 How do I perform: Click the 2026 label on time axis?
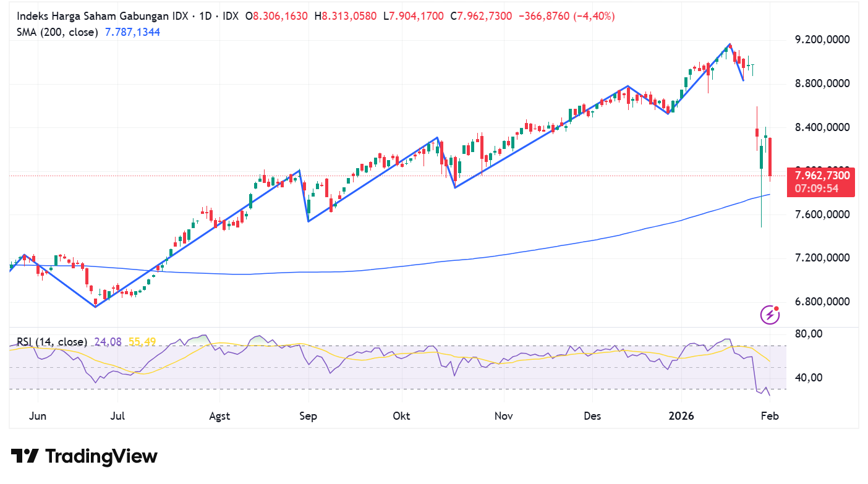pos(682,416)
